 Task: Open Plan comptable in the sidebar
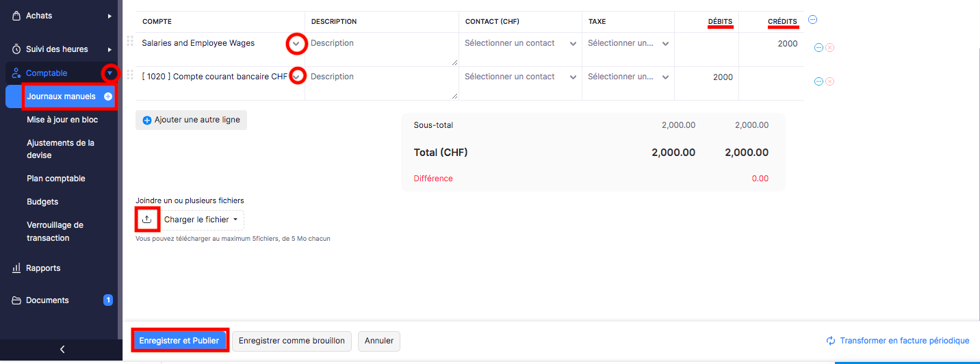[x=56, y=179]
